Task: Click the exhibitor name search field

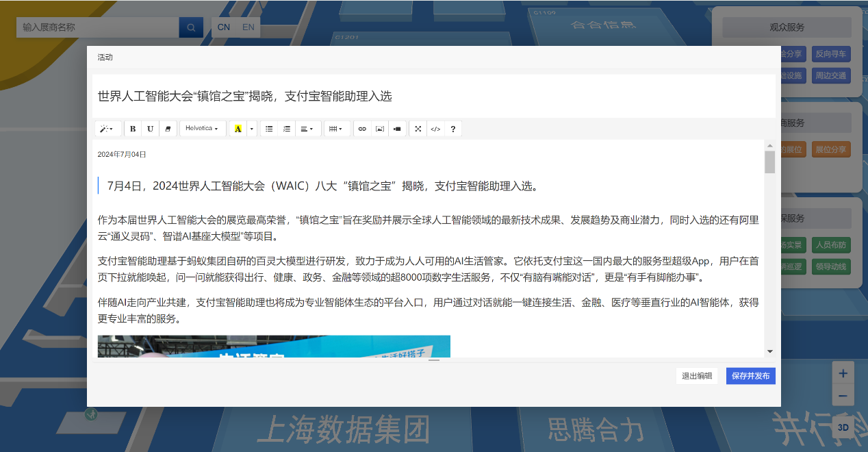Action: (x=98, y=27)
